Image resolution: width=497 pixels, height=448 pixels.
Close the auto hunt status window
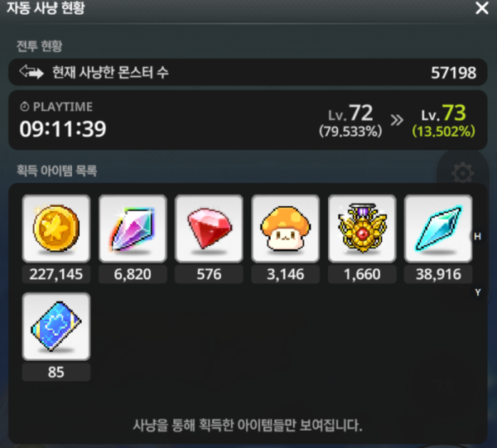482,8
